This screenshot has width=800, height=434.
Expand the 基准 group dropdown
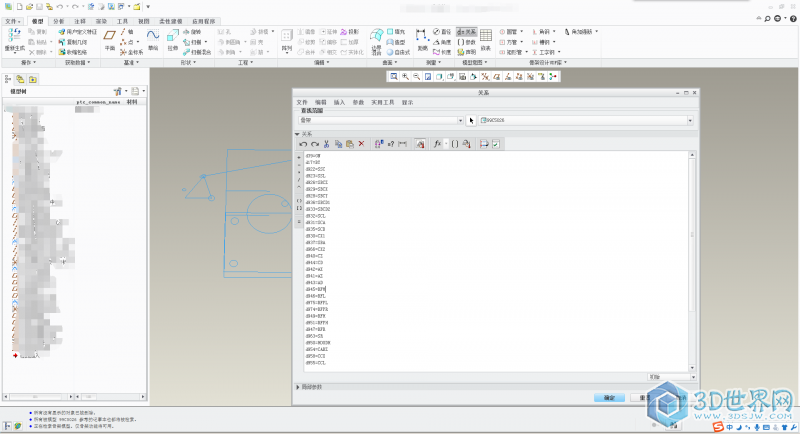coord(131,63)
